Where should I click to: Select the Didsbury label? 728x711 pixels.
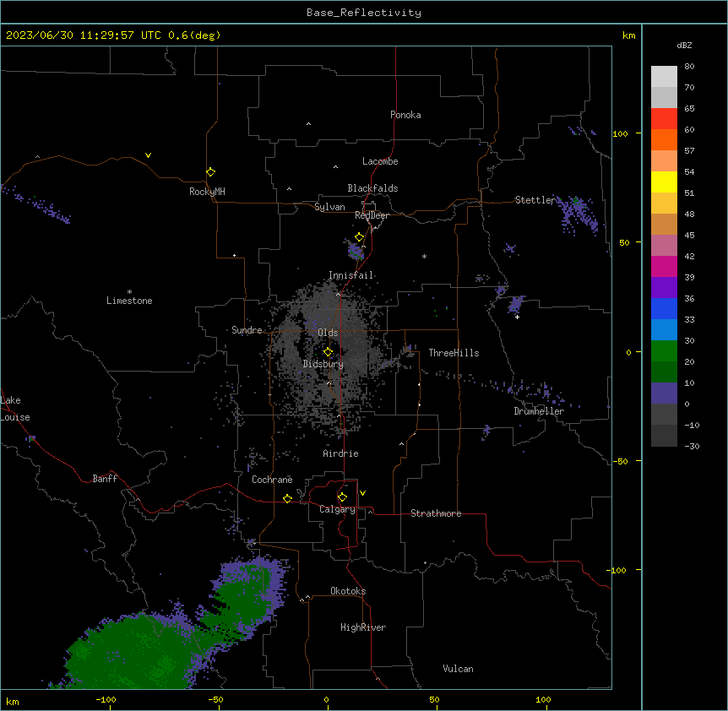pyautogui.click(x=323, y=364)
